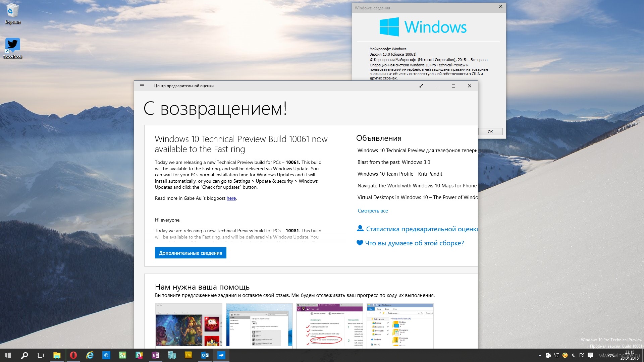Open the teal buildings app on the taskbar
Viewport: 644px width, 362px height.
pos(172,355)
